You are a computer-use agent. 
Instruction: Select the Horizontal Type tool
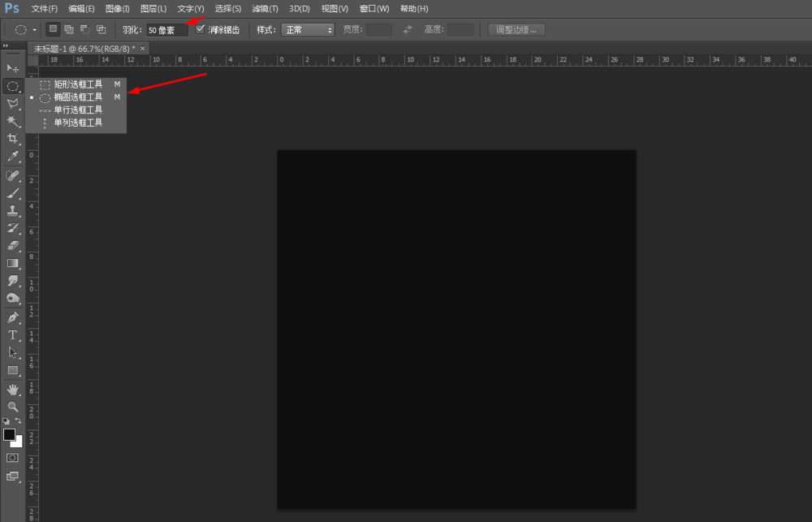pos(13,334)
